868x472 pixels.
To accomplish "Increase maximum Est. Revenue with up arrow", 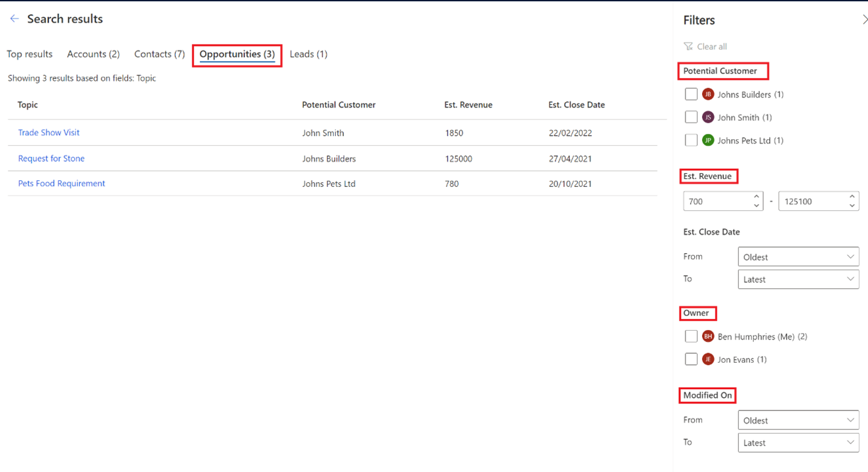I will click(x=852, y=196).
